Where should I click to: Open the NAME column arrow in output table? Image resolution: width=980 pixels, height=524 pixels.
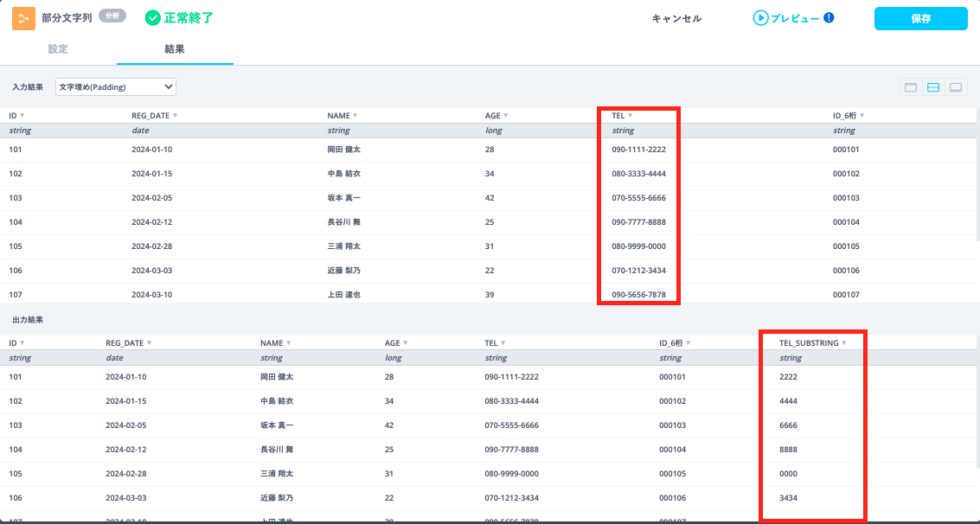click(289, 343)
